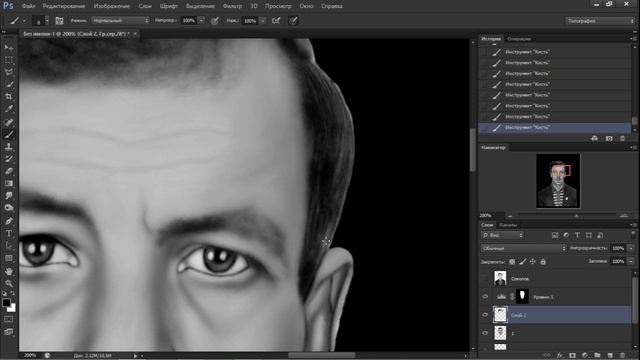
Task: Open the brush Flow dropdown arrow
Action: tap(262, 20)
